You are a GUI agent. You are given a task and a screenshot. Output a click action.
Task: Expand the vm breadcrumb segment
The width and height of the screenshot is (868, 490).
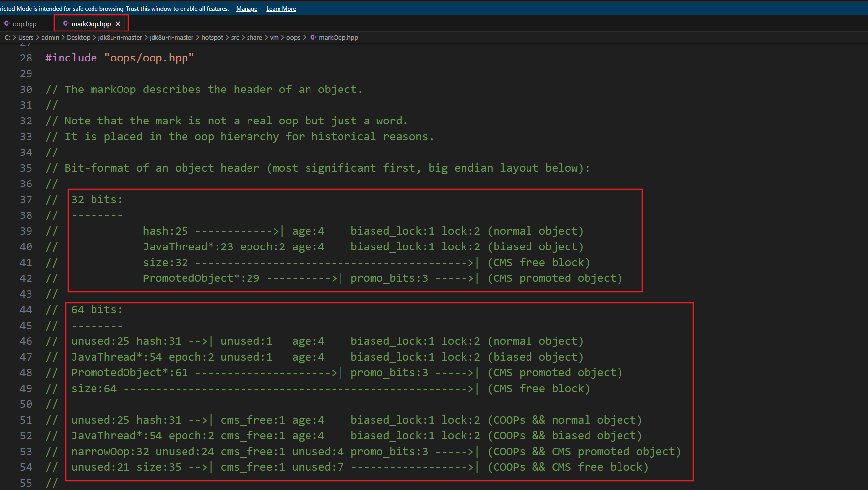coord(274,37)
